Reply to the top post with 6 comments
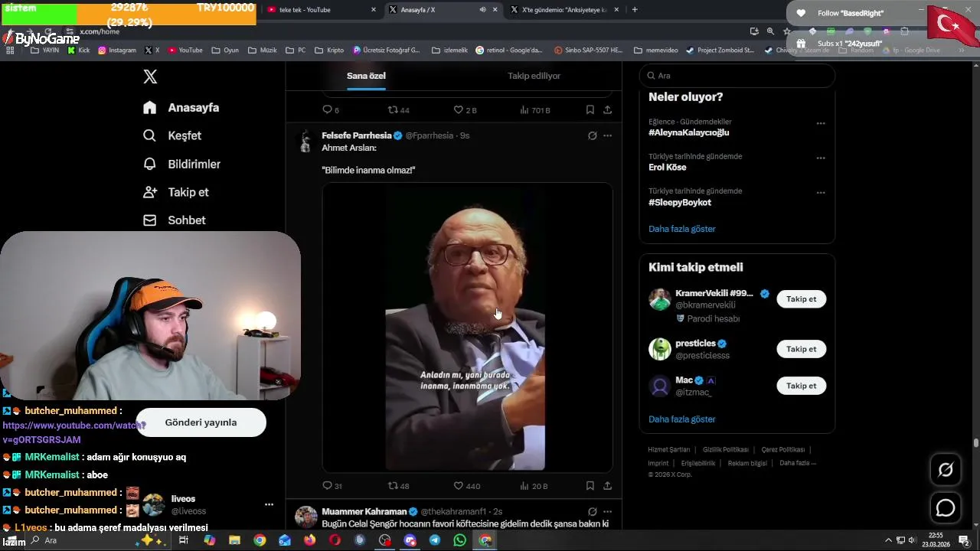Screen dimensions: 980x551 pos(331,110)
